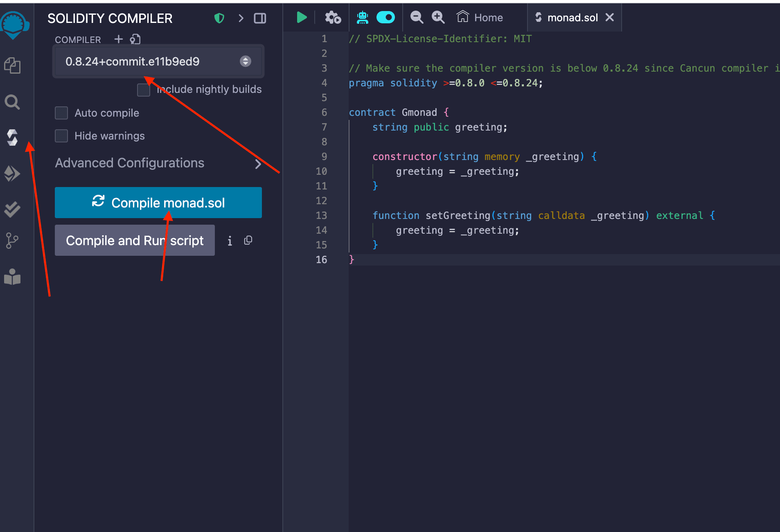The image size is (780, 532).
Task: Click the compiler version comment on line 3
Action: [x=564, y=68]
